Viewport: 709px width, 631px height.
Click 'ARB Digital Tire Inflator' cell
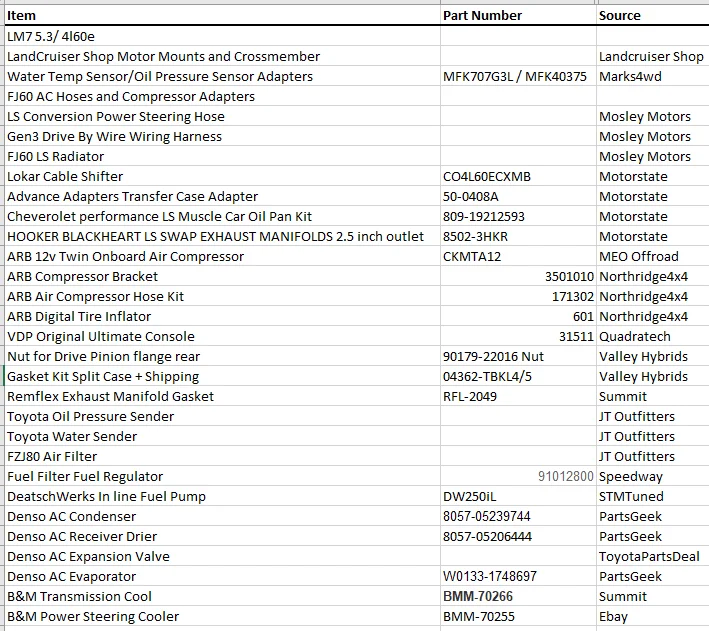point(222,316)
